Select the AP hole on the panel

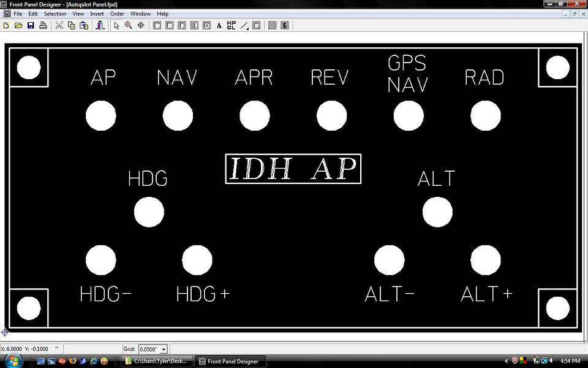pos(101,116)
